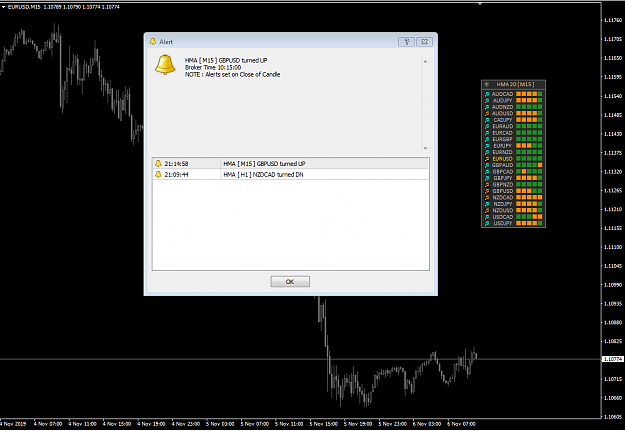Select AUDJPY pair label in HMA panel

point(502,100)
